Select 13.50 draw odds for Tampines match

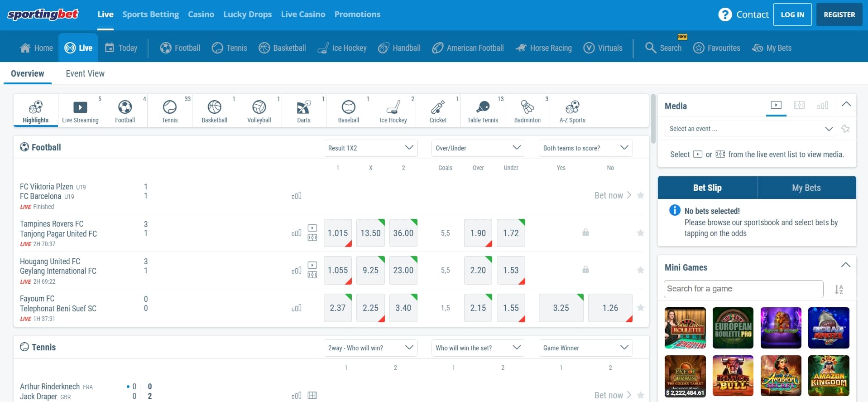370,233
